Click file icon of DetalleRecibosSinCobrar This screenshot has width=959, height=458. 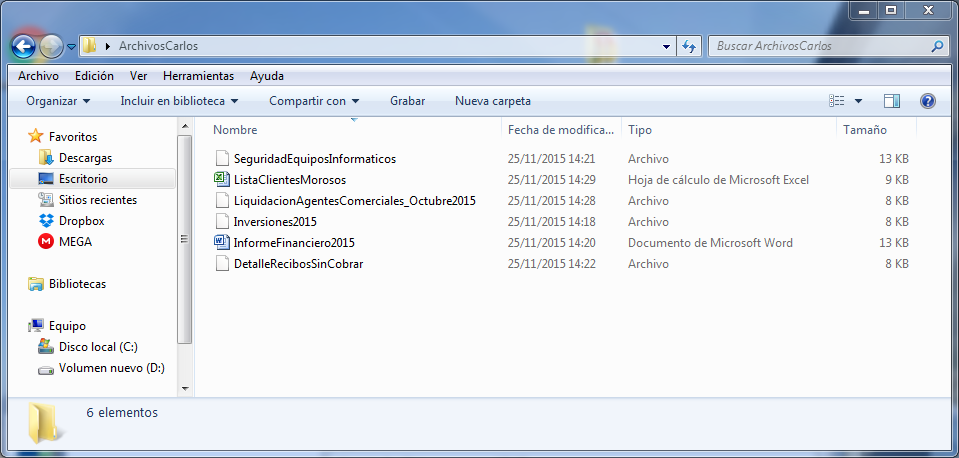coord(221,264)
